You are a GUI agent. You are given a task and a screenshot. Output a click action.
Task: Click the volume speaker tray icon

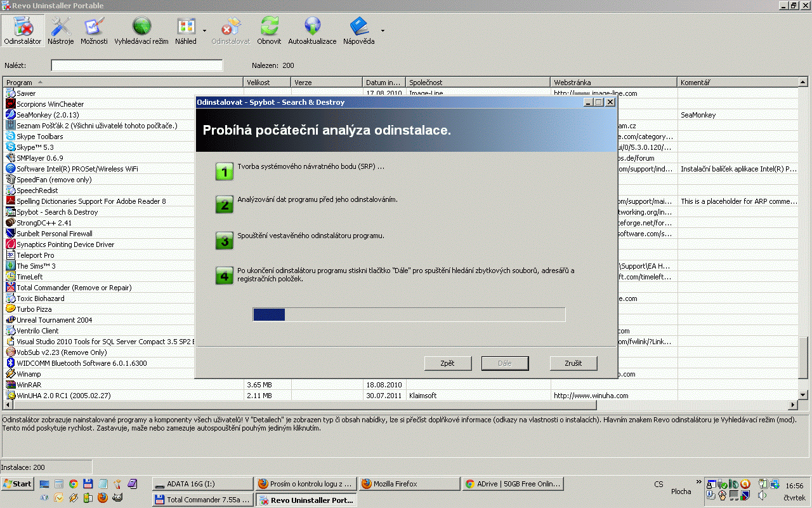(762, 495)
